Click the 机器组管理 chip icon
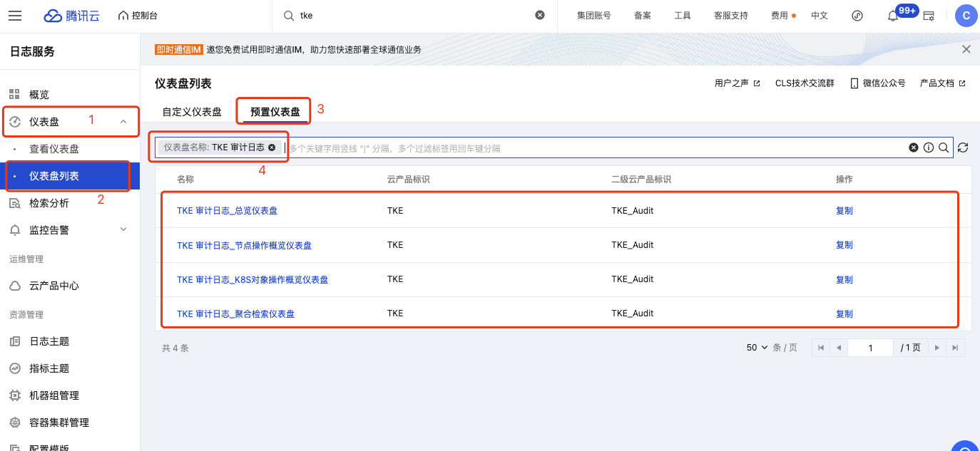Screen dimensions: 980x451 tap(14, 395)
